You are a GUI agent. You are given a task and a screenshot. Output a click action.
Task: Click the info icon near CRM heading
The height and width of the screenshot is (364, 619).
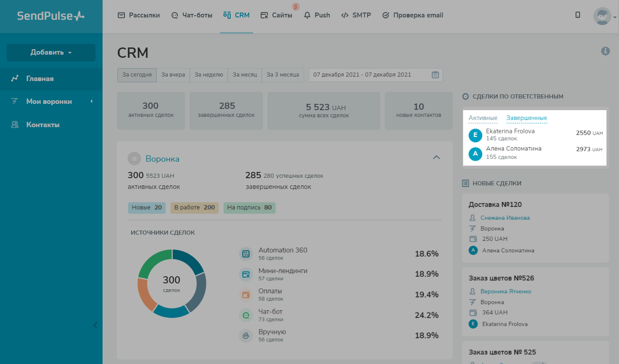tap(605, 51)
